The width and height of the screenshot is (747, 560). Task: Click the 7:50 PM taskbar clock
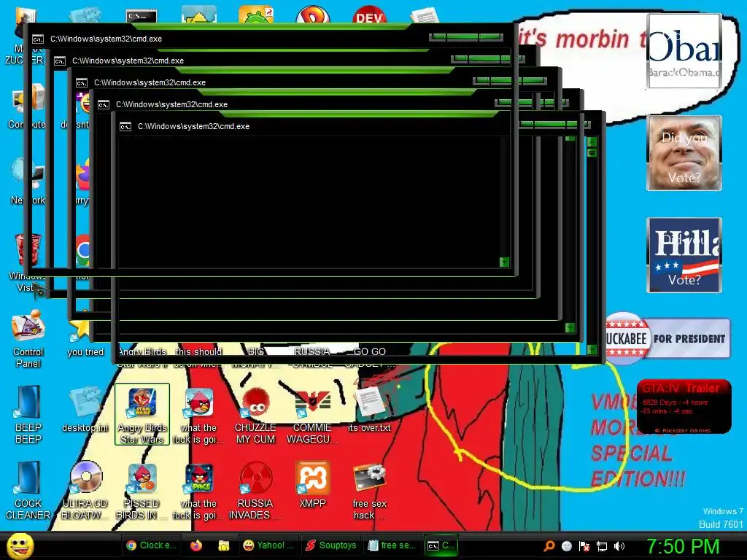pos(682,546)
